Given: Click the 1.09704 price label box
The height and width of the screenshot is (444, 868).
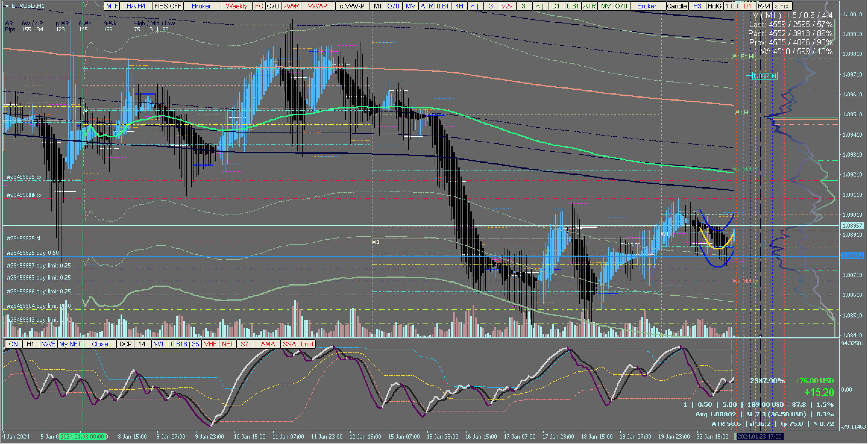Looking at the screenshot, I should coord(765,76).
